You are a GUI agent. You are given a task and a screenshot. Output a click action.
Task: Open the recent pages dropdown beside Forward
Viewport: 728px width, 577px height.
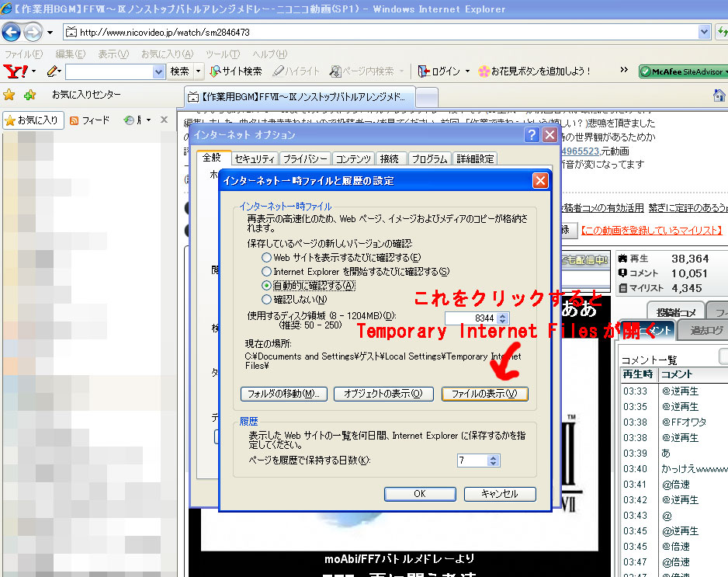50,33
